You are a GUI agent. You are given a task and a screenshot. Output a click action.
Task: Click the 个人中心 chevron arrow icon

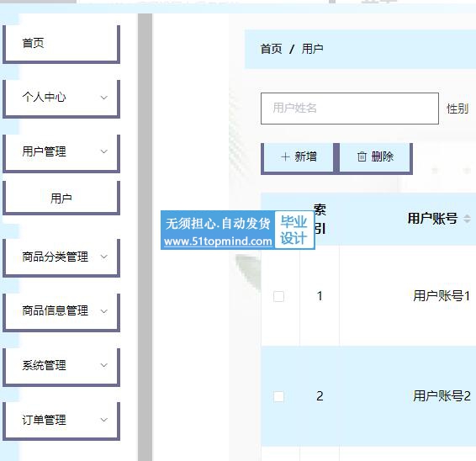pyautogui.click(x=104, y=98)
